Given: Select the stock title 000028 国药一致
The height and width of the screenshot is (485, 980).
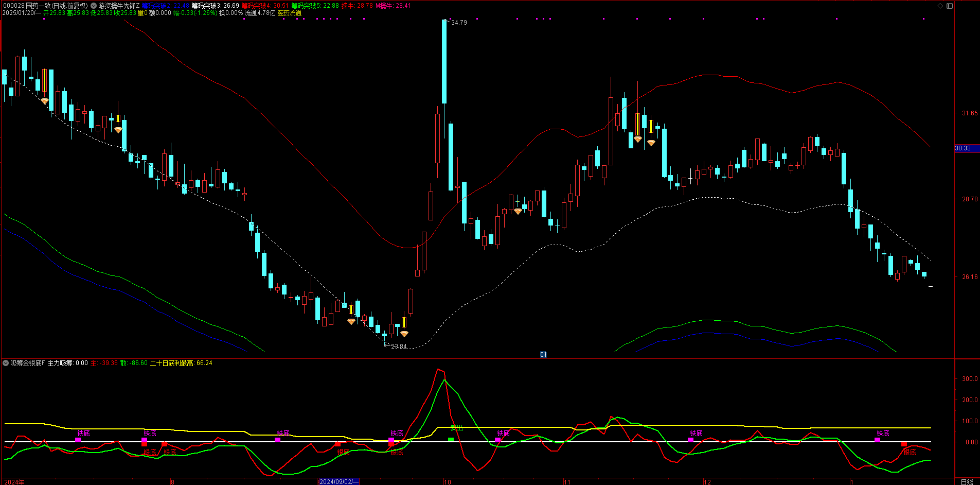Looking at the screenshot, I should [26, 6].
